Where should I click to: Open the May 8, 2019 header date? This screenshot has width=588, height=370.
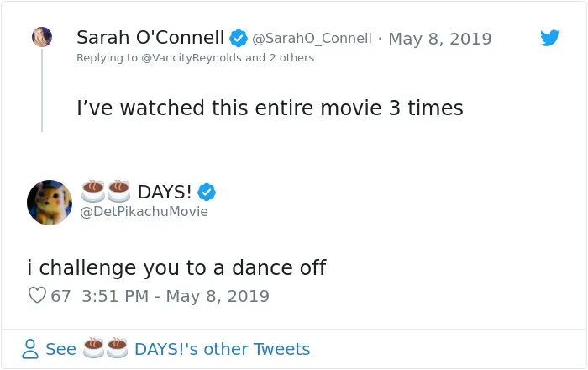440,39
